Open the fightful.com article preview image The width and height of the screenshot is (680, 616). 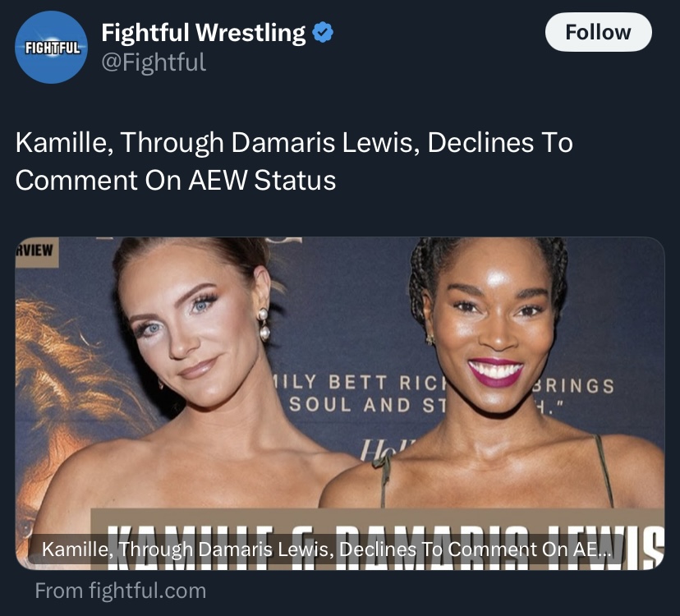pos(340,403)
